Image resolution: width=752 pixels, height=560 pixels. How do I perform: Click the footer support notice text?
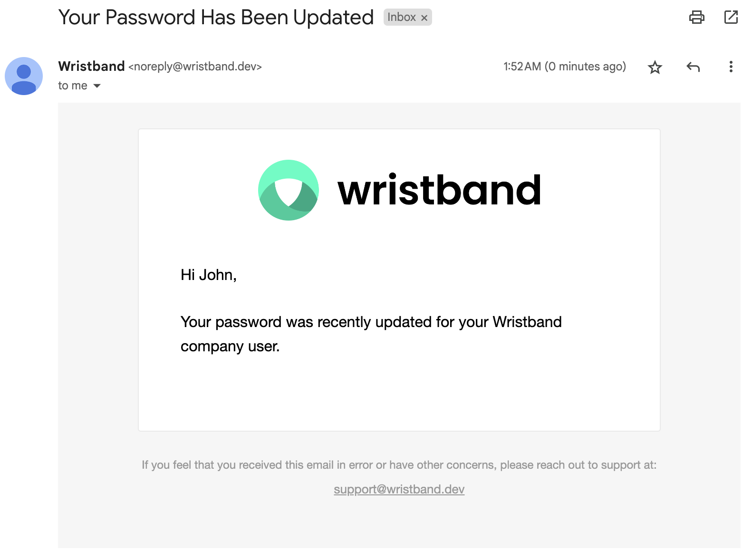point(399,465)
